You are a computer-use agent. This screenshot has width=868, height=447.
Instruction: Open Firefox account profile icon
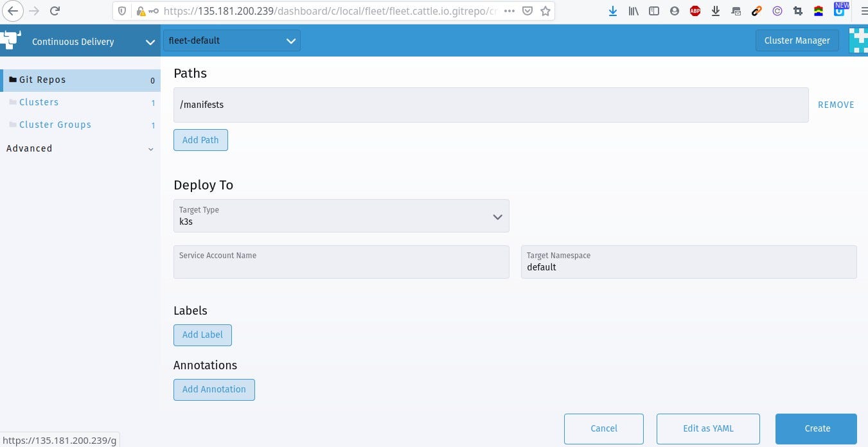674,11
